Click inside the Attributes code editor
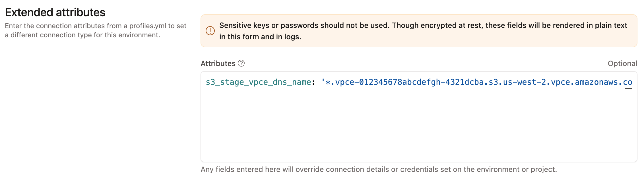The height and width of the screenshot is (181, 644). (x=398, y=120)
